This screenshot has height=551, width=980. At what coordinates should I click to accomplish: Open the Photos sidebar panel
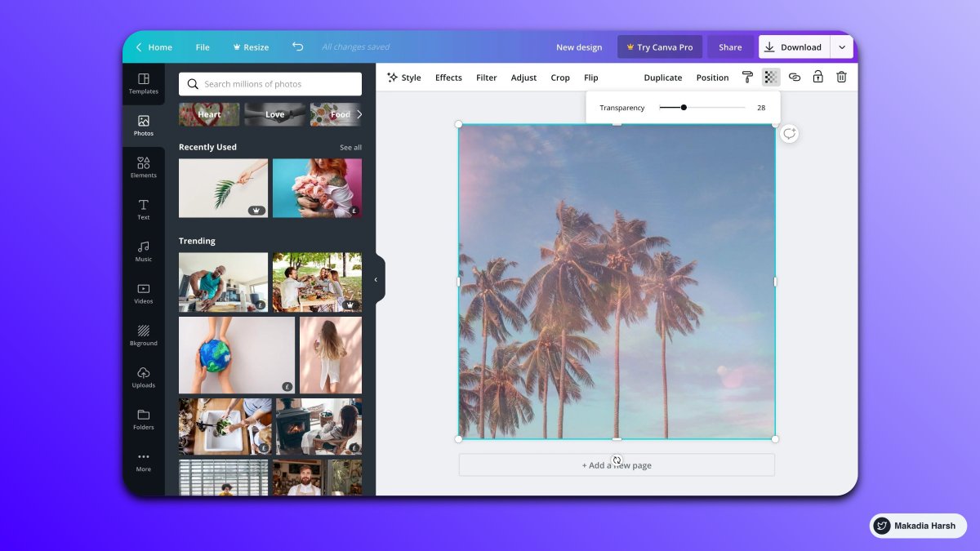pos(144,126)
